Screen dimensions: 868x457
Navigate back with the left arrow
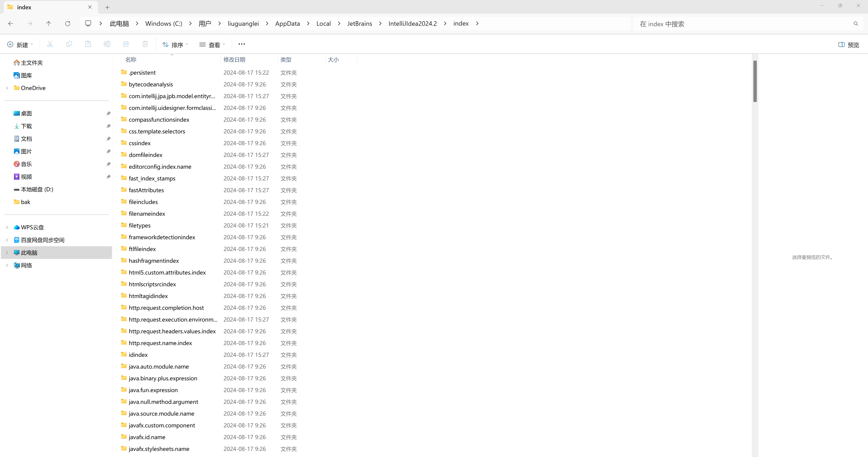[11, 24]
